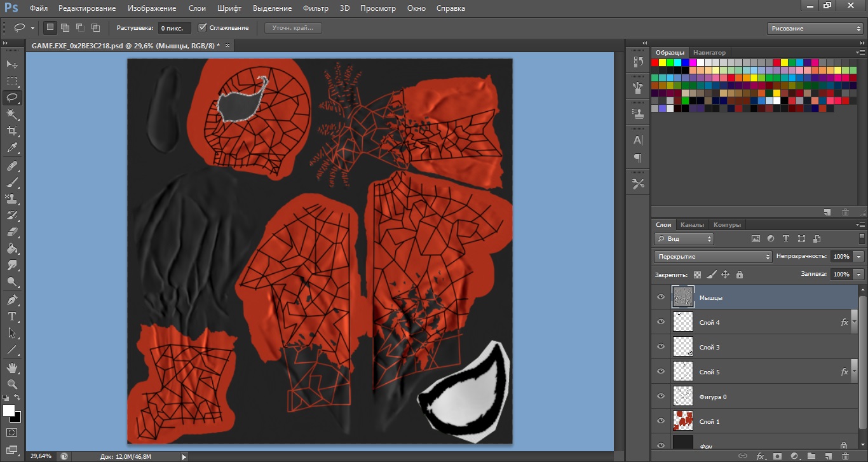Viewport: 868px width, 462px height.
Task: Select the History Brush tool
Action: point(12,215)
